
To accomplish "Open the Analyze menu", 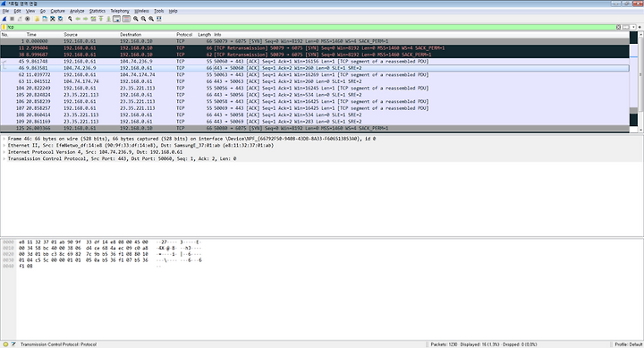I will 77,11.
